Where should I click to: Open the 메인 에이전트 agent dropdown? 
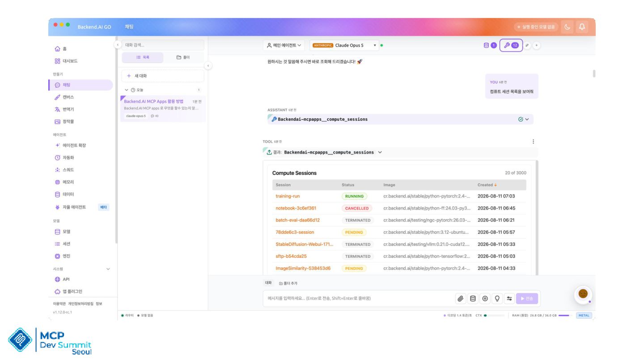(284, 45)
